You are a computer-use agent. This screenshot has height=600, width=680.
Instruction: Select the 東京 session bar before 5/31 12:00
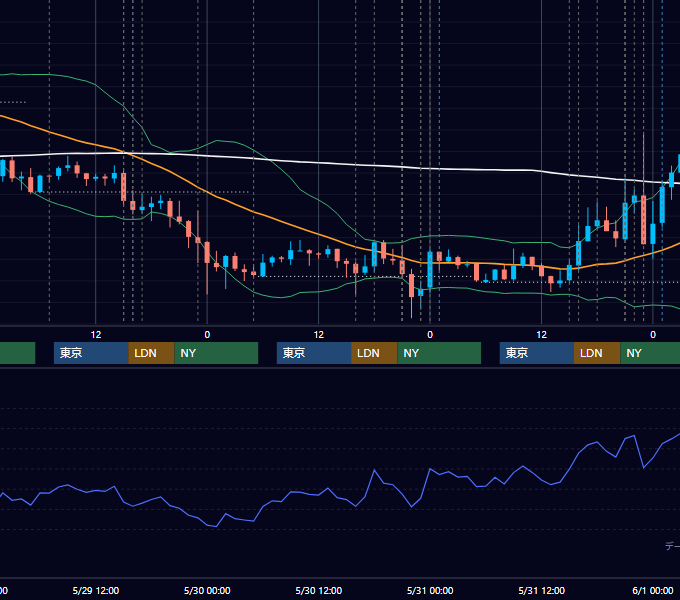click(537, 353)
